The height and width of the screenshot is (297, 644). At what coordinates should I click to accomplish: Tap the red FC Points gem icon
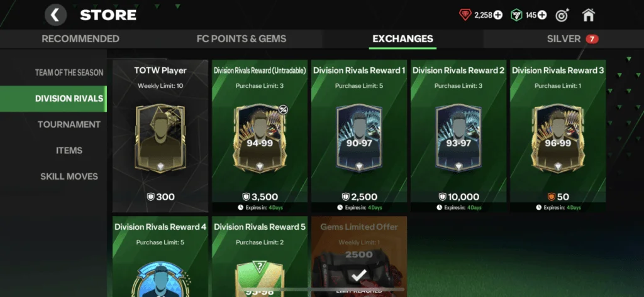tap(465, 15)
